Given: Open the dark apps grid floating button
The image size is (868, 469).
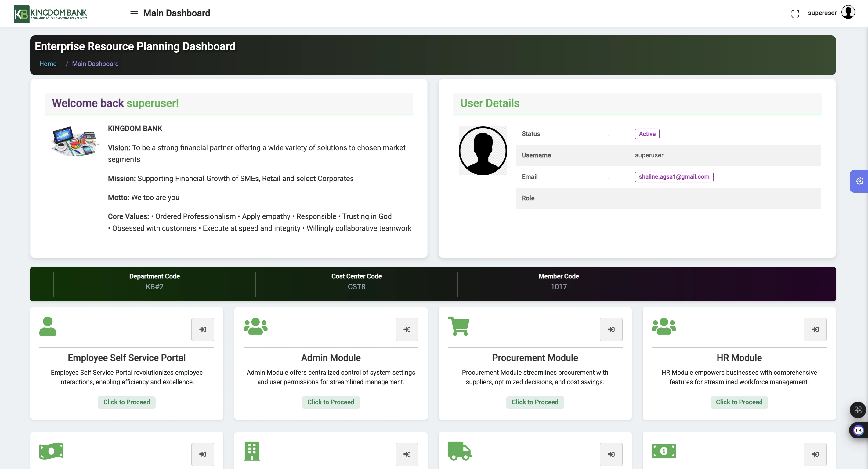Looking at the screenshot, I should [858, 410].
